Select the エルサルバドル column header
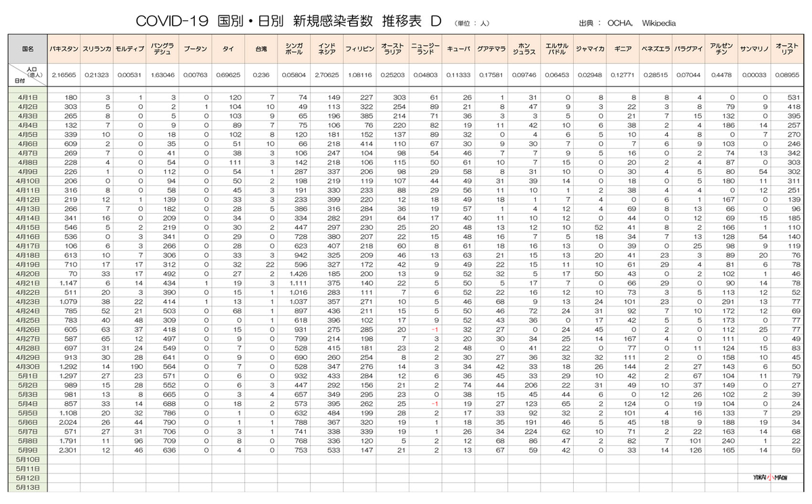This screenshot has width=812, height=504. point(556,49)
